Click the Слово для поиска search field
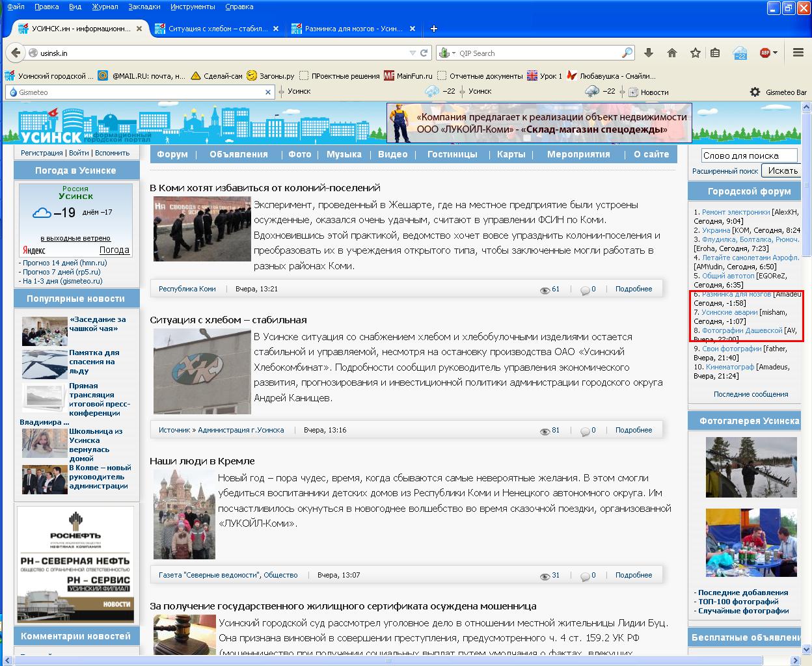This screenshot has width=812, height=666. pos(749,155)
